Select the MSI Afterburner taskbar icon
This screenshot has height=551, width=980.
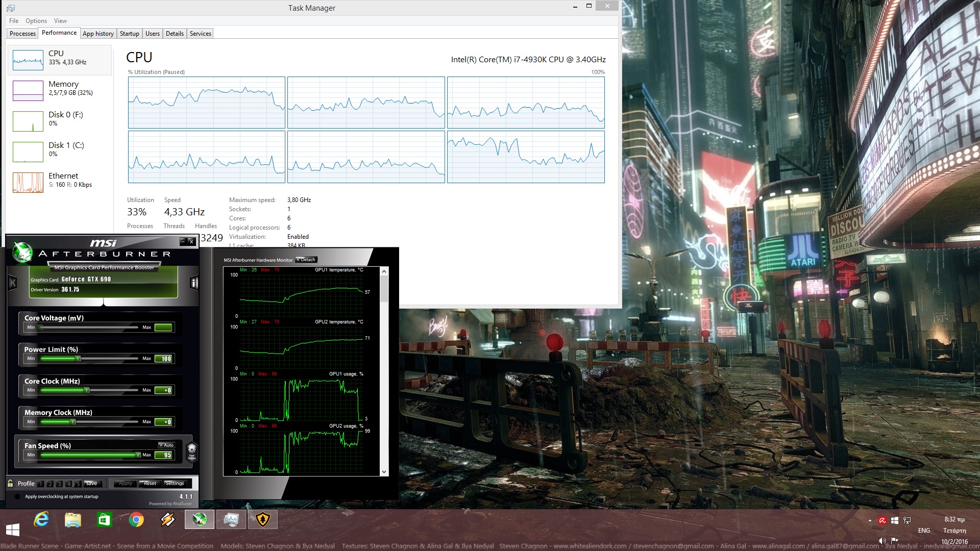coord(199,519)
